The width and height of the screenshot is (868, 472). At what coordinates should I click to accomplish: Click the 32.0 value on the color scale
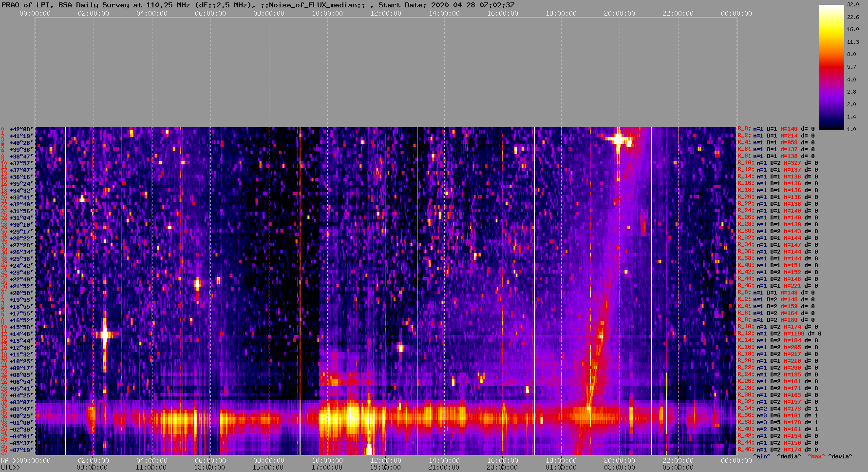(853, 4)
